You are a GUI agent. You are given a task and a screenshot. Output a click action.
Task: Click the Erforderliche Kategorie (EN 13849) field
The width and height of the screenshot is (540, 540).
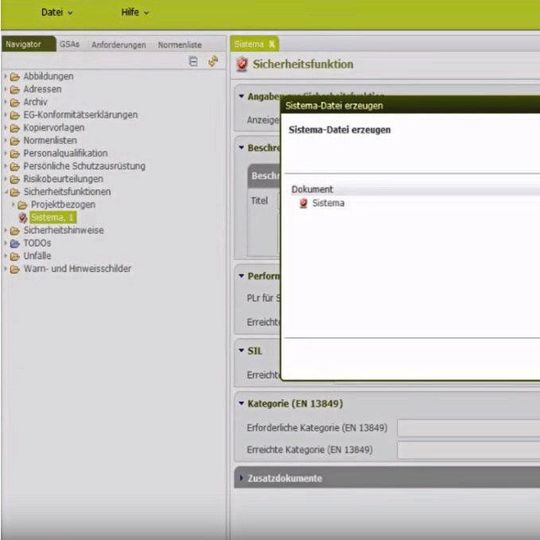[469, 428]
